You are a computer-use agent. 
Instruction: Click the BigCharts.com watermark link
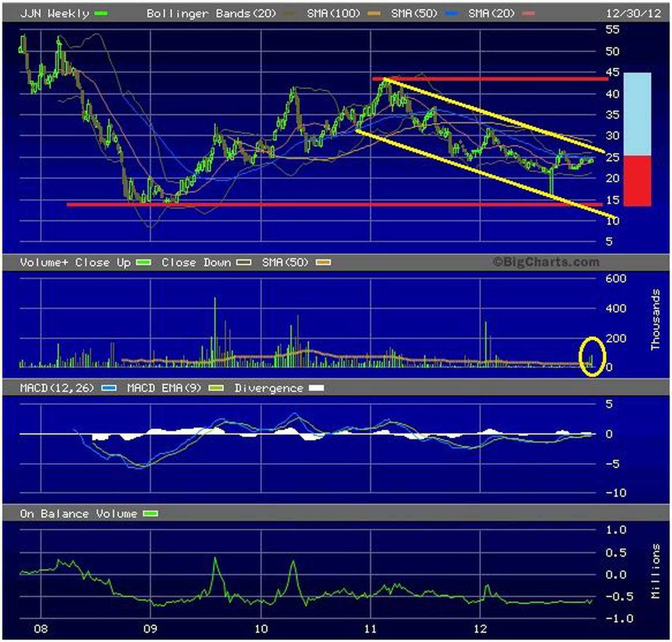pos(546,262)
